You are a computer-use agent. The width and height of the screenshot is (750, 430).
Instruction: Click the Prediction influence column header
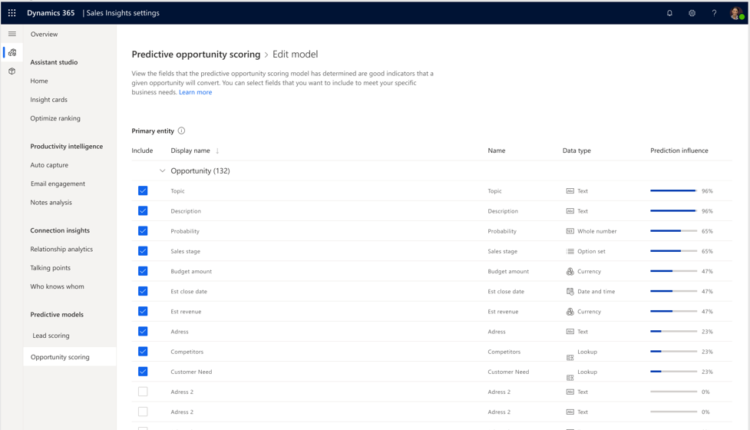(x=679, y=151)
